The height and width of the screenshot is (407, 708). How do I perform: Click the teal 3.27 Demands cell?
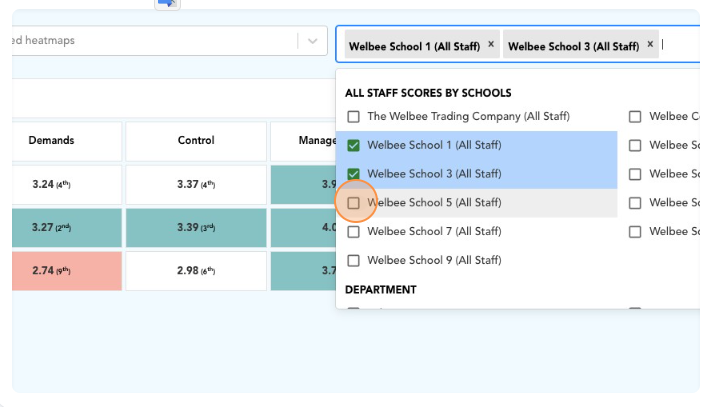click(52, 228)
